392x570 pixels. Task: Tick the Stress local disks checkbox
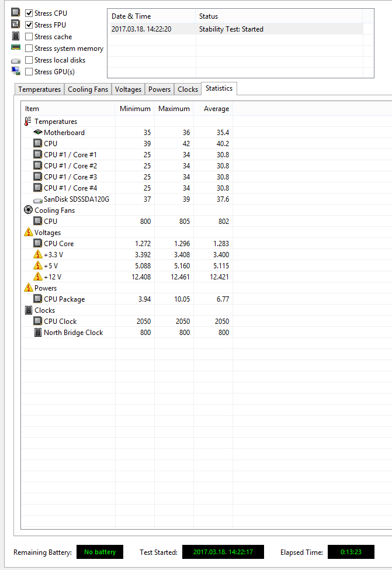point(29,60)
